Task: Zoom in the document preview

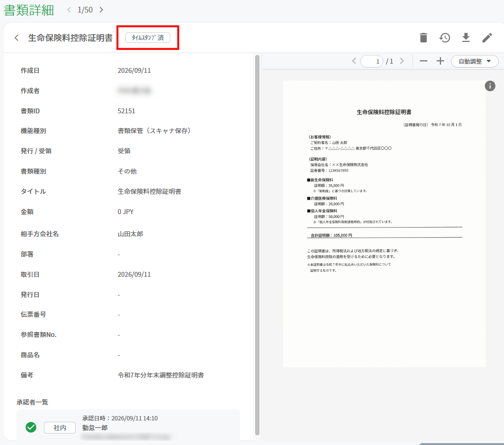Action: (440, 61)
